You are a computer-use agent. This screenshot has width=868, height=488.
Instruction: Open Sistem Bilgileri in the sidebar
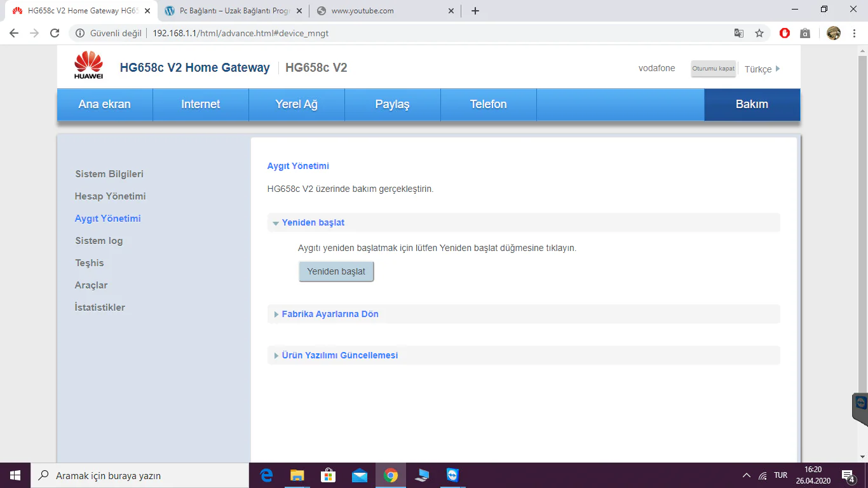tap(109, 174)
